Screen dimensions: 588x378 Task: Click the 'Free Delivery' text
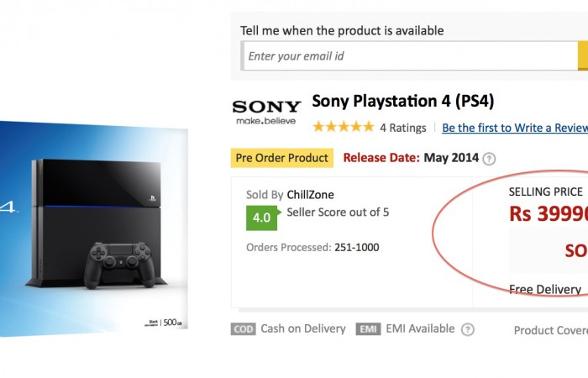(544, 290)
